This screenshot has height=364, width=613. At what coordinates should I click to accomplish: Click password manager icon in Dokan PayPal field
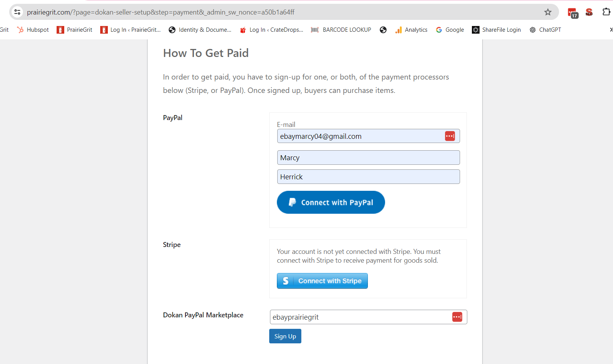point(457,317)
